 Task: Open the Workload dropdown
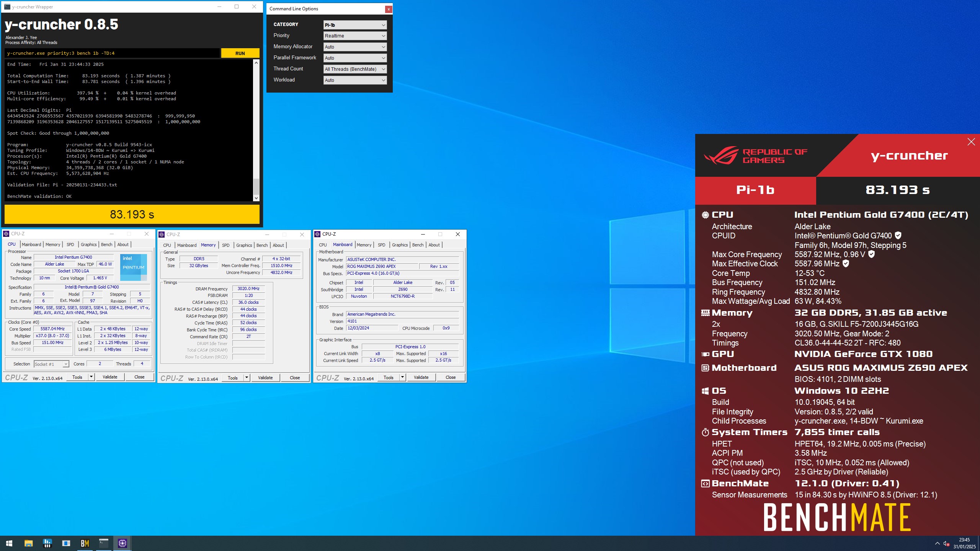[x=355, y=80]
